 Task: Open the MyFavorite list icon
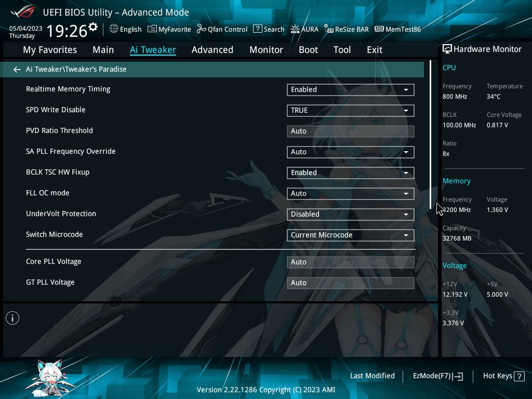click(x=152, y=29)
